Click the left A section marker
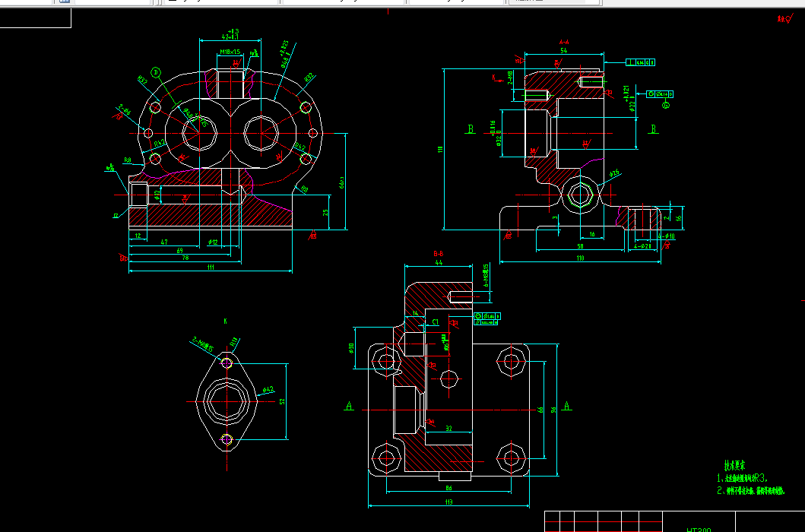 (349, 406)
